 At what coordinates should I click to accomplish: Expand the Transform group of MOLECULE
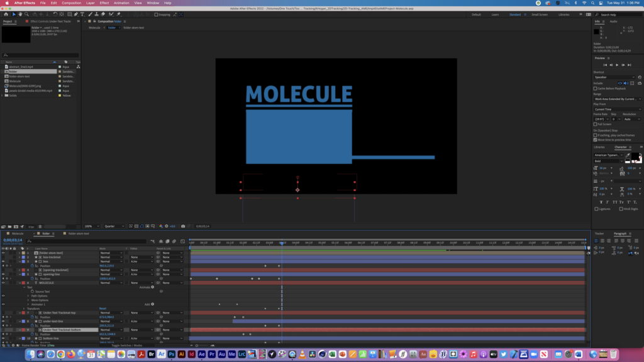point(25,309)
